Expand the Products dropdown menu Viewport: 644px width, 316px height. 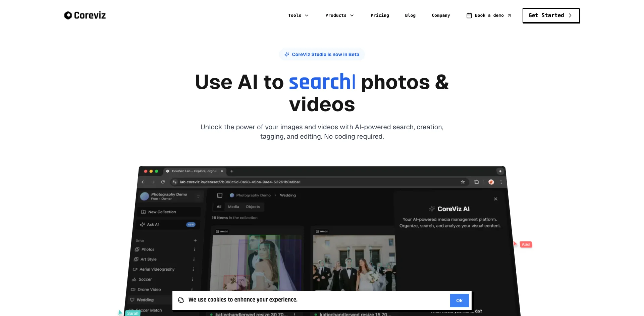[x=339, y=15]
